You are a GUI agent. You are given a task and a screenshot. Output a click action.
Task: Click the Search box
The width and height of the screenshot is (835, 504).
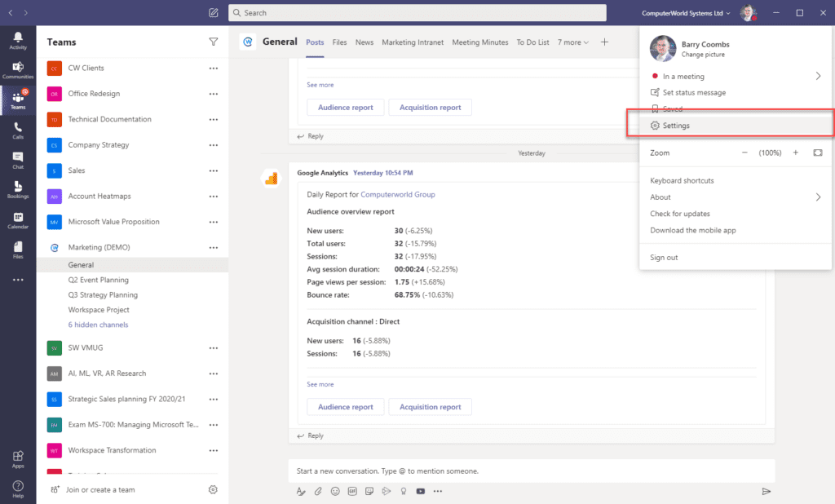click(x=417, y=13)
